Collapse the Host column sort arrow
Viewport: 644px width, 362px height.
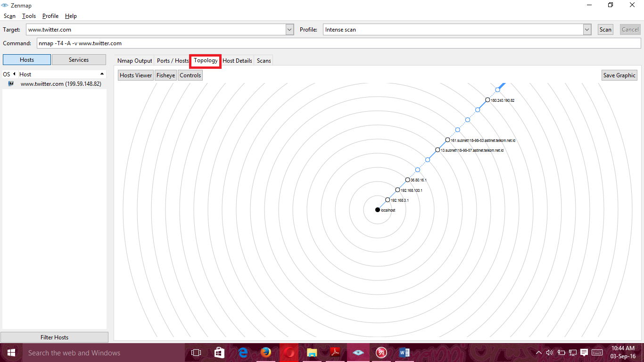click(x=102, y=74)
